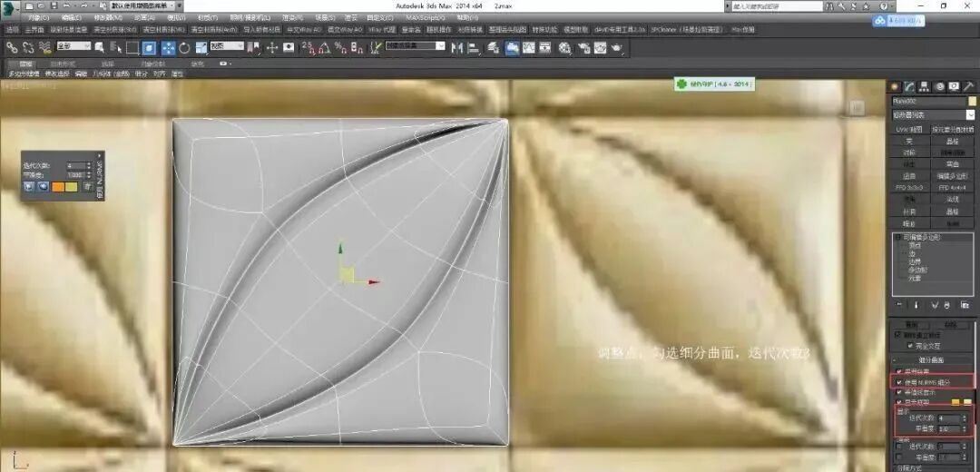Open the 帮助(H) menu
Screen dimensions: 980x472
465,17
